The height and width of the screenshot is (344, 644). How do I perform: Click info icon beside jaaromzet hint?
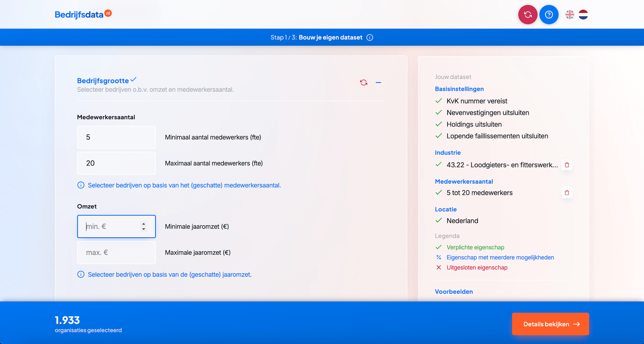coord(81,274)
